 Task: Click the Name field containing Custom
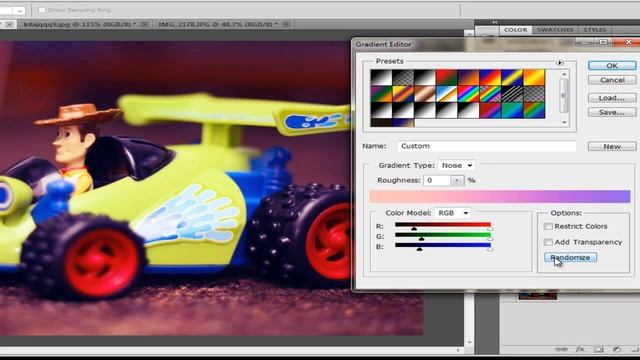487,146
